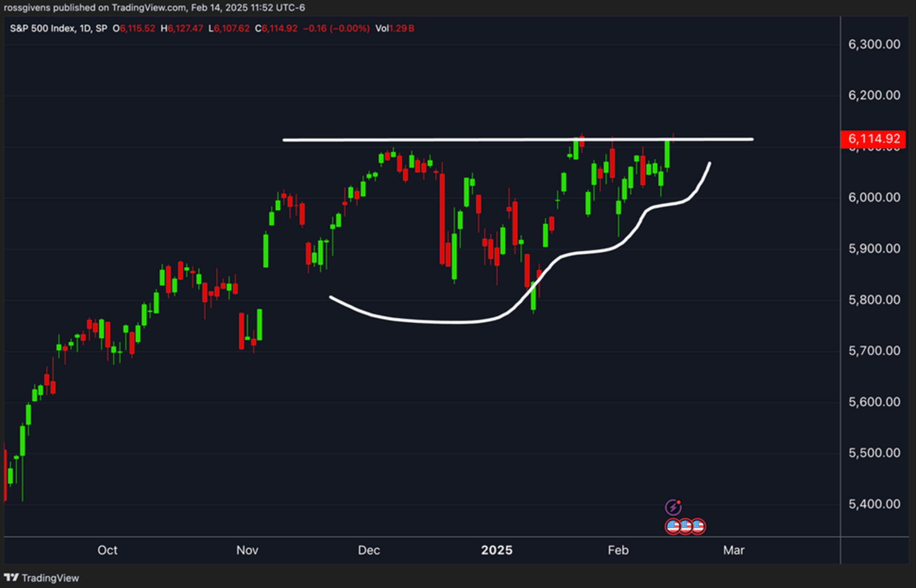Click the middle US flag economic event icon

click(x=685, y=527)
